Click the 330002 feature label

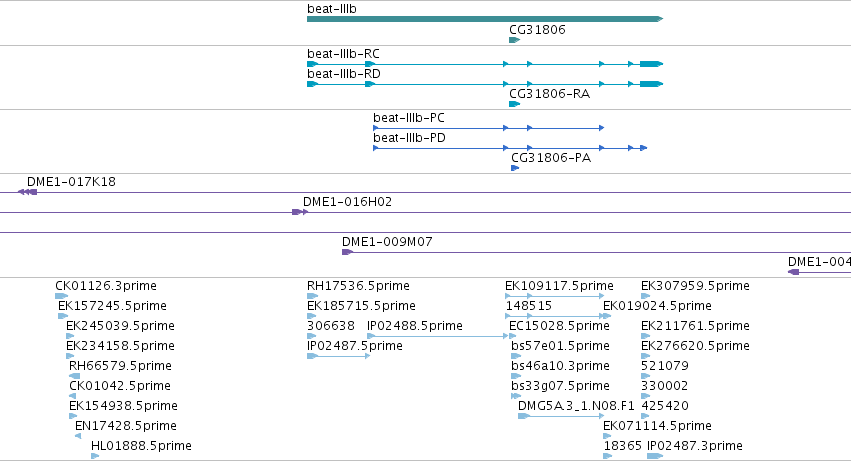pyautogui.click(x=665, y=386)
